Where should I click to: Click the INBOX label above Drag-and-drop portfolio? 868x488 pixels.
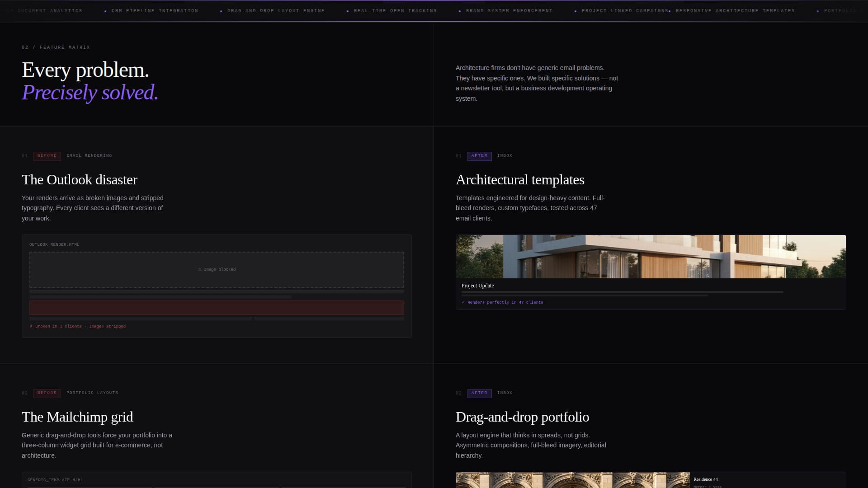coord(505,393)
